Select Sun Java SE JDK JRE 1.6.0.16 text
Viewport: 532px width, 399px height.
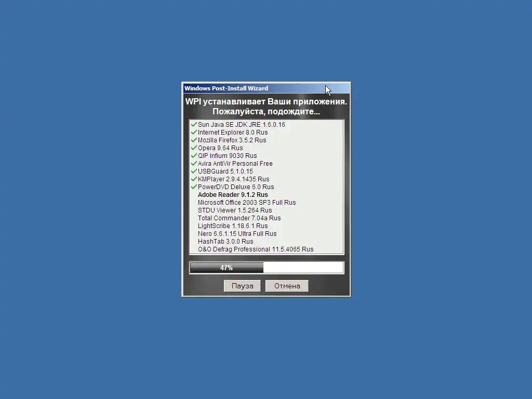point(241,125)
